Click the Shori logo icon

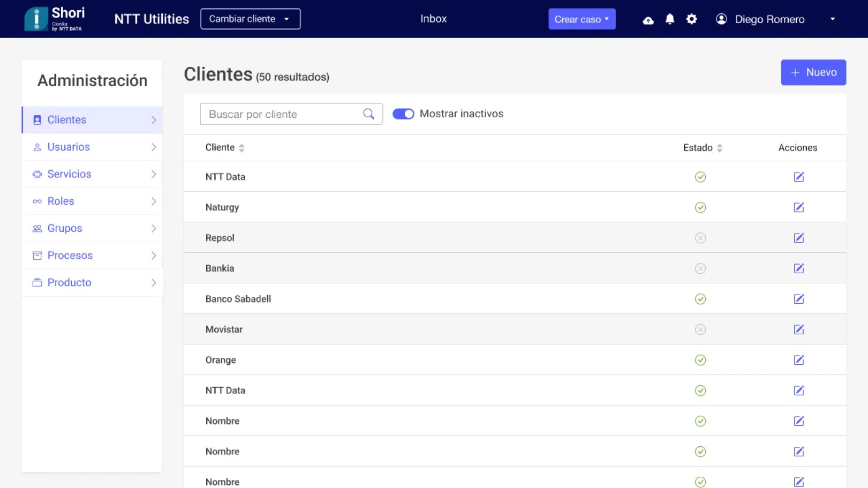[36, 19]
